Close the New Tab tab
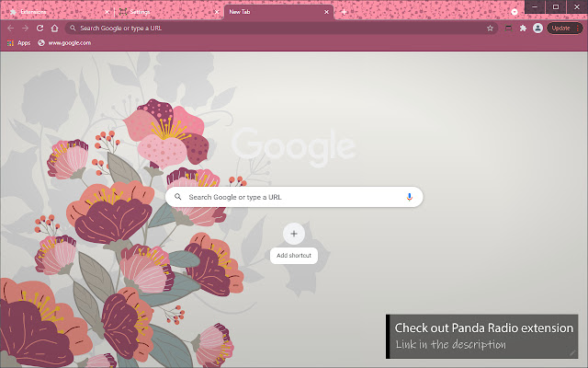 327,12
